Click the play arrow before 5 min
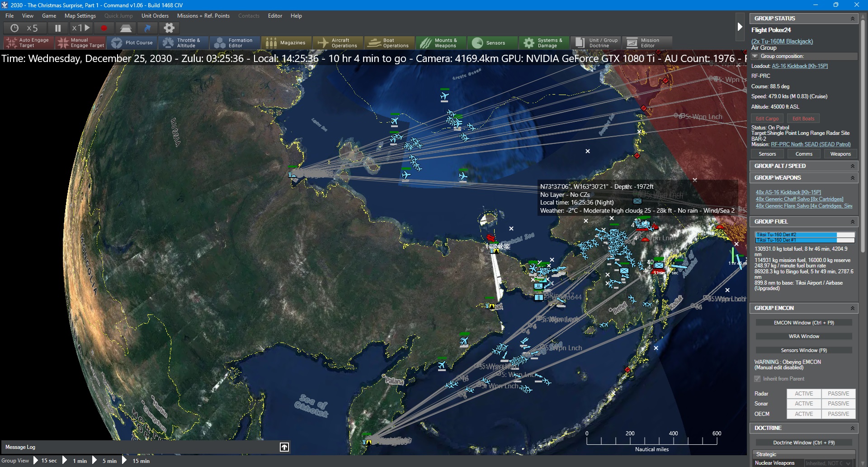The width and height of the screenshot is (868, 467). tap(94, 461)
